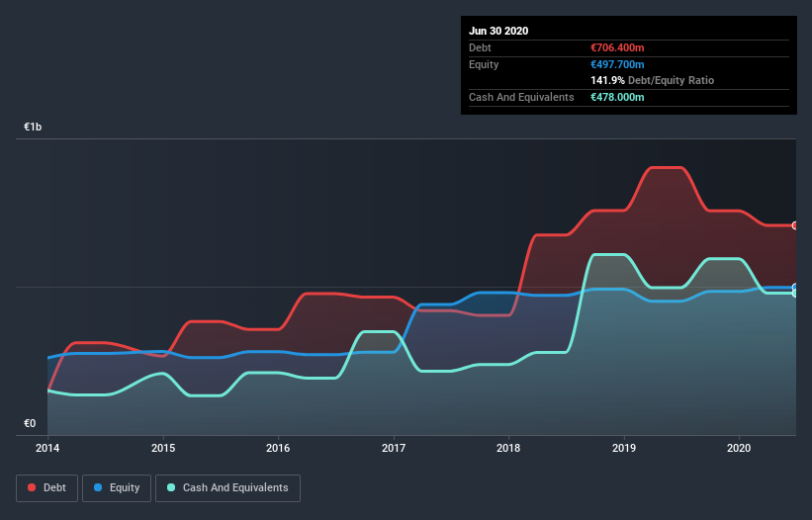This screenshot has height=520, width=812.
Task: Click the 141.9% Debt/Equity Ratio text
Action: (x=653, y=81)
